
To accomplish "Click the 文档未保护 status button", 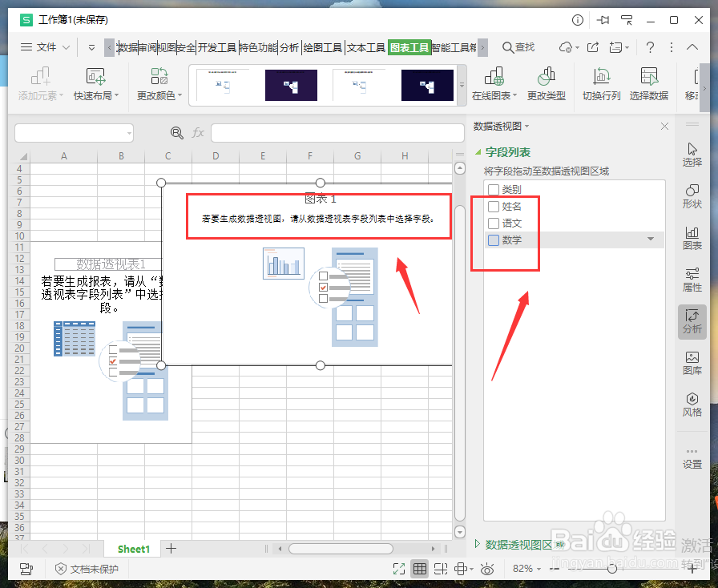I will pyautogui.click(x=87, y=569).
